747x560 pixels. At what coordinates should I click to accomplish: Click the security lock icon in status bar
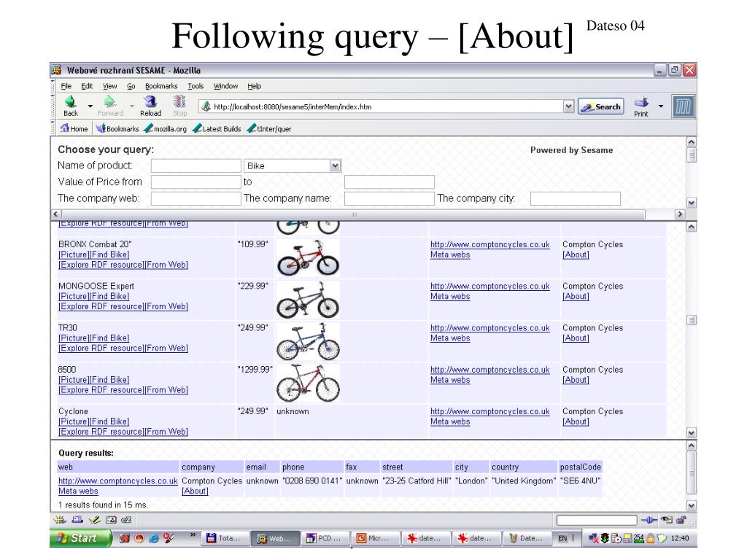pos(682,520)
